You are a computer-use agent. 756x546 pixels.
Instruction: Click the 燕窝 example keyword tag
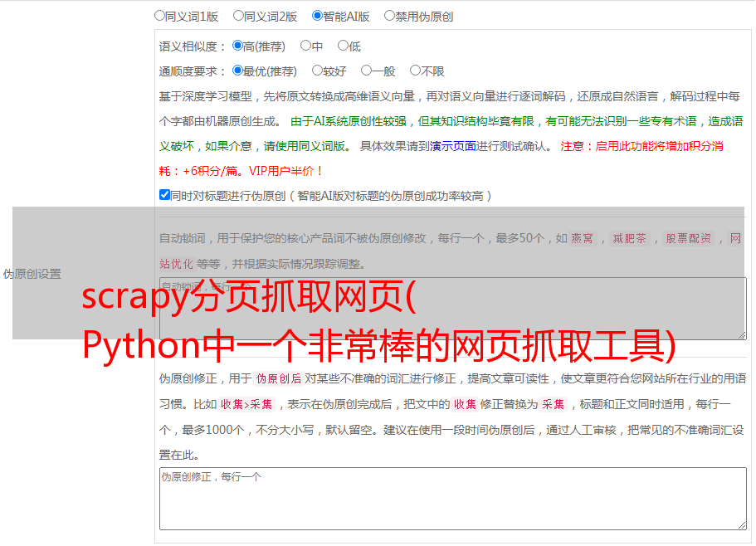pos(582,238)
